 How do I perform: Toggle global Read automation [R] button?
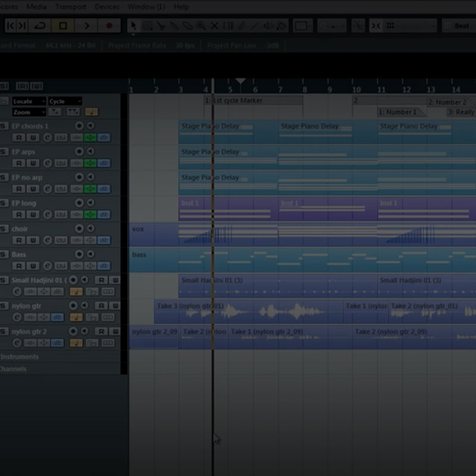(23, 86)
